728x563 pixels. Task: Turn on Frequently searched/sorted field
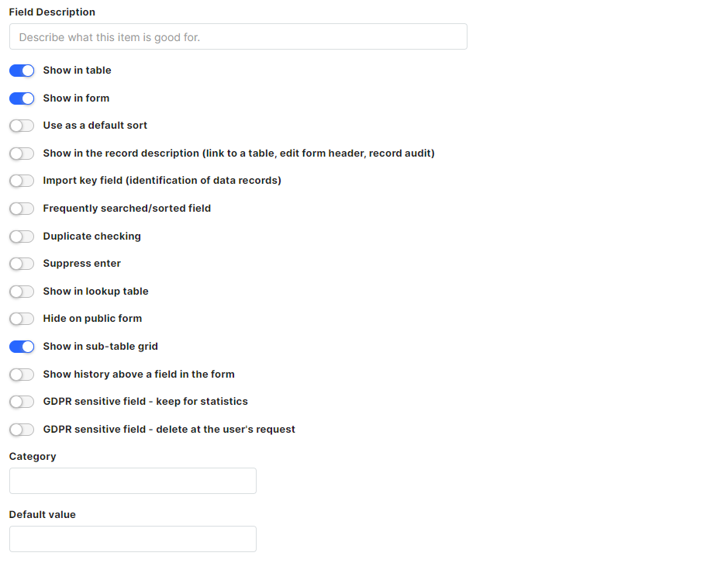(x=22, y=209)
